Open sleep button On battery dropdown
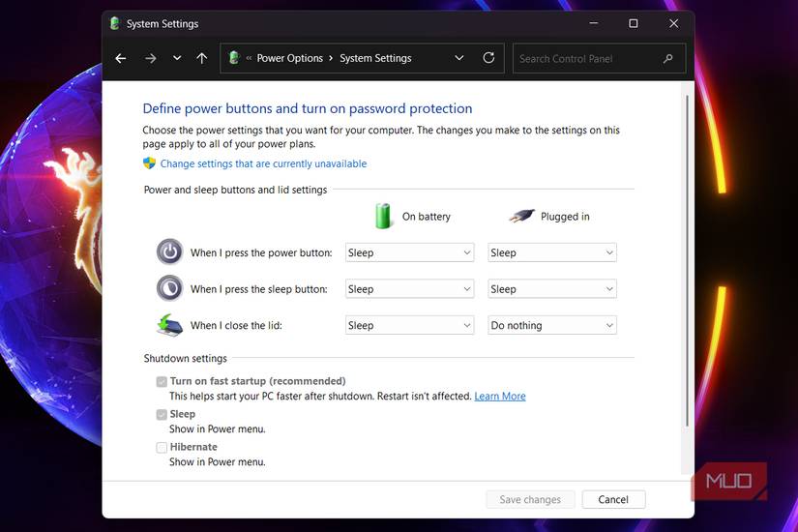 pyautogui.click(x=410, y=288)
